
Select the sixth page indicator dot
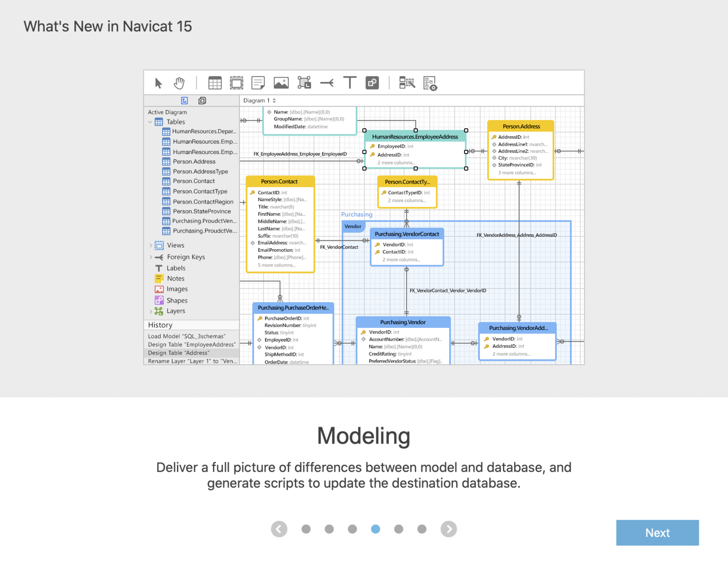[x=422, y=529]
